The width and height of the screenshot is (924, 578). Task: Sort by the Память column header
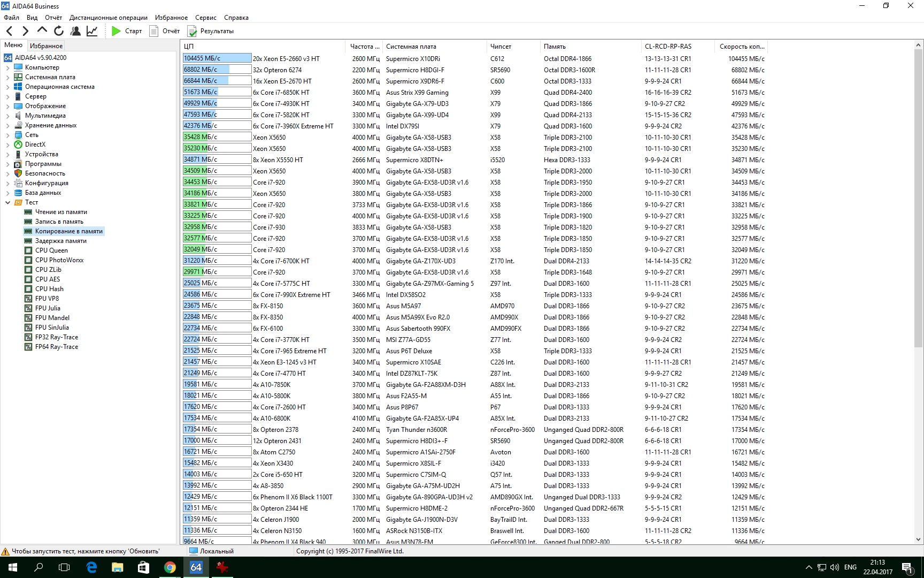(x=590, y=47)
